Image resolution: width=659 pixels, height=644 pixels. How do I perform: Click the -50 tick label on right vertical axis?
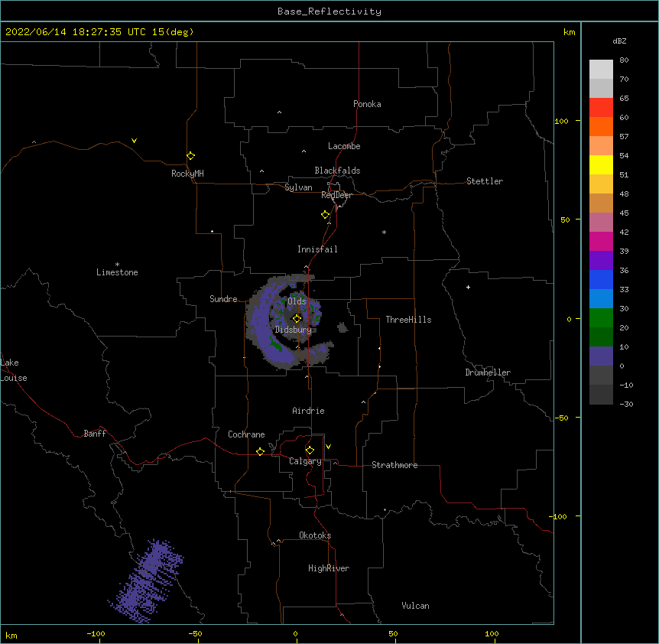pyautogui.click(x=561, y=418)
